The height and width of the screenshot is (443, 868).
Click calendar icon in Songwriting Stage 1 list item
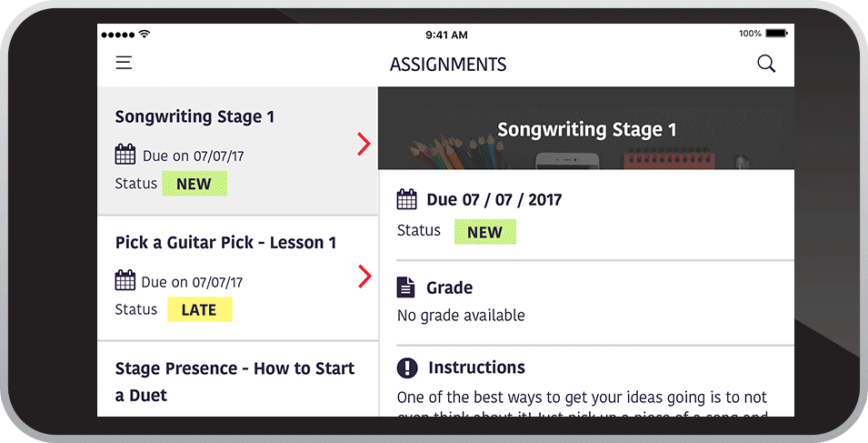point(125,155)
